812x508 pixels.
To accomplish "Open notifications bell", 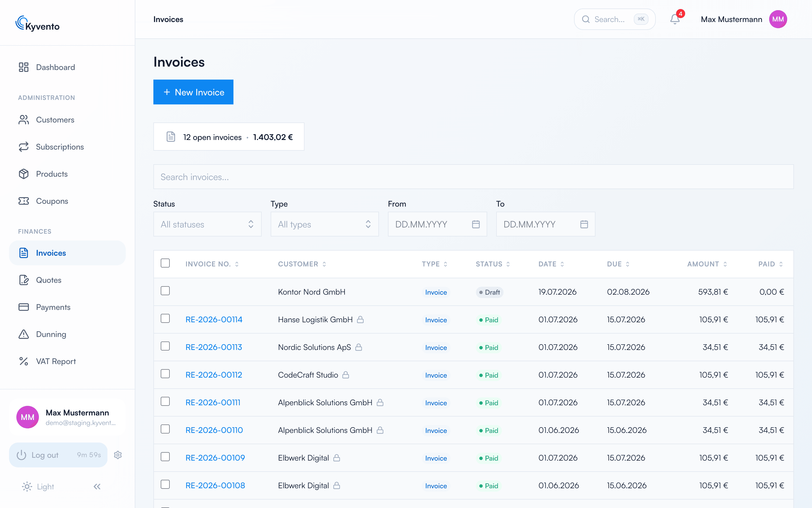I will (675, 19).
